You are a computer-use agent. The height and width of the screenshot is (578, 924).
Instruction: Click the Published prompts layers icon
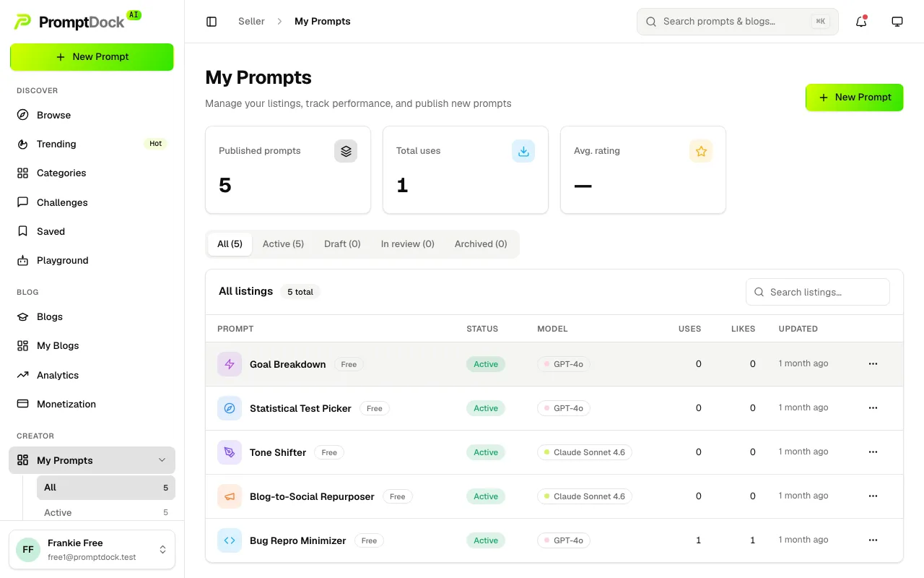[x=346, y=151]
